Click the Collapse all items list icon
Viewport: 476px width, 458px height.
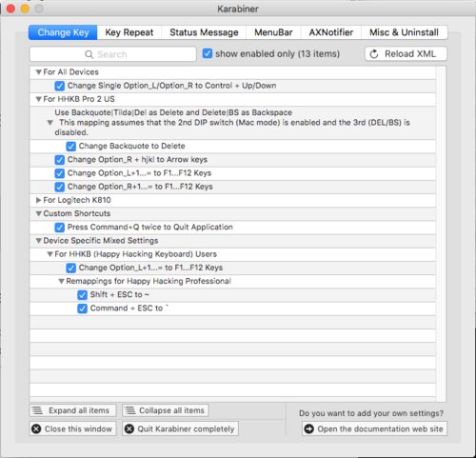tap(130, 410)
